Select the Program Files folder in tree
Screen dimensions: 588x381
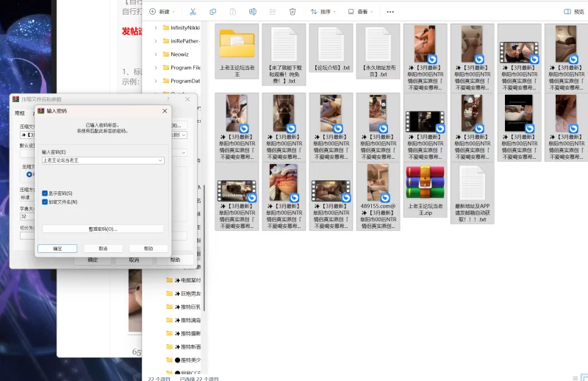tap(185, 68)
